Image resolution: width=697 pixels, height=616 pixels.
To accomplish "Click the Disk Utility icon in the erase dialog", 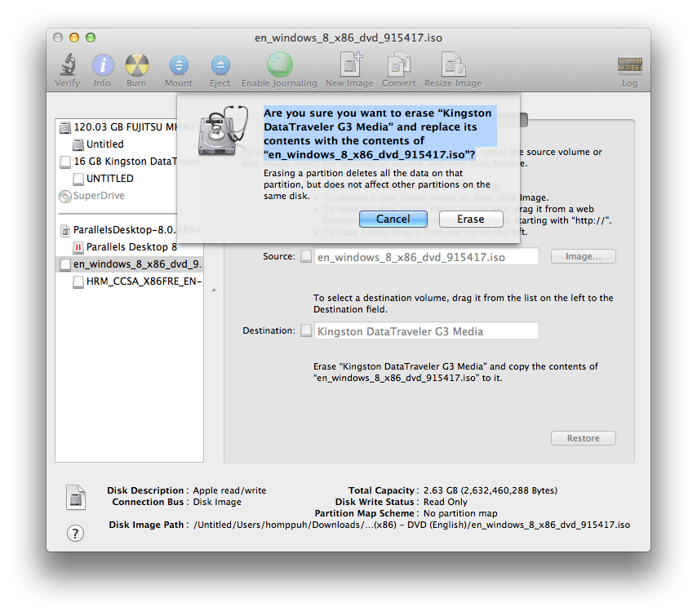I will coord(222,131).
